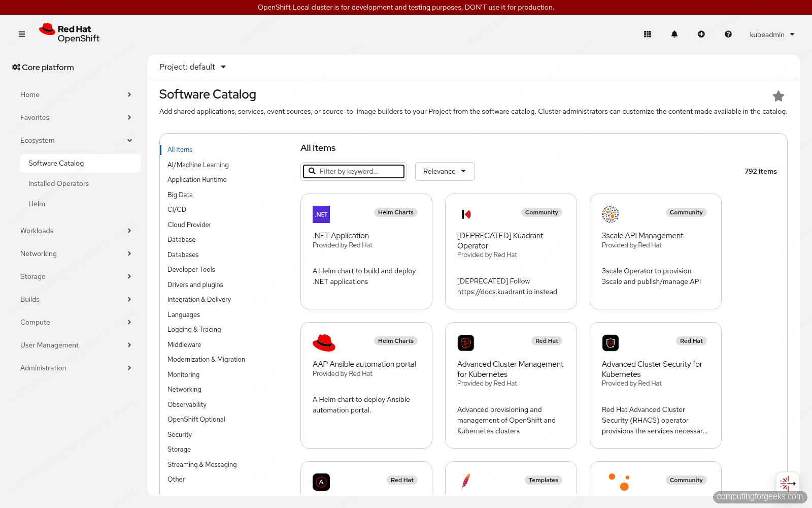812x508 pixels.
Task: Expand the Storage sidebar section
Action: click(x=76, y=276)
